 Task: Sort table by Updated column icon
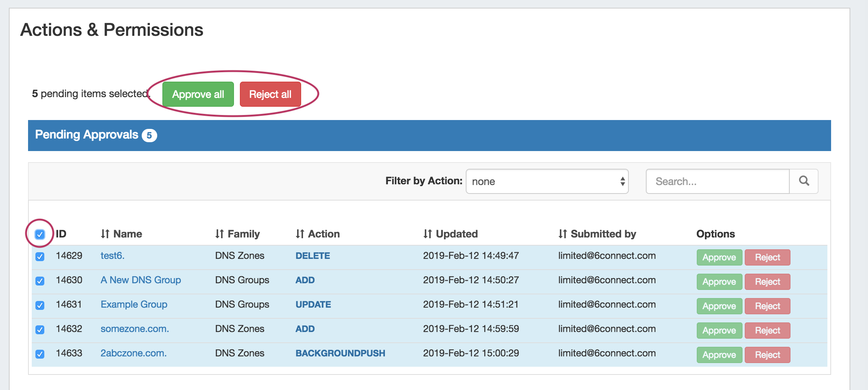[427, 234]
